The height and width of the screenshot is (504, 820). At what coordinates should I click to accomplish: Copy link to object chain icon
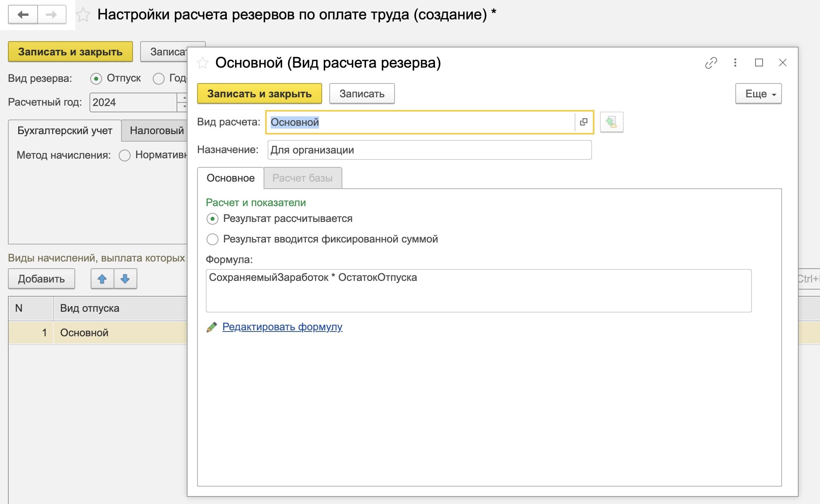pos(711,63)
